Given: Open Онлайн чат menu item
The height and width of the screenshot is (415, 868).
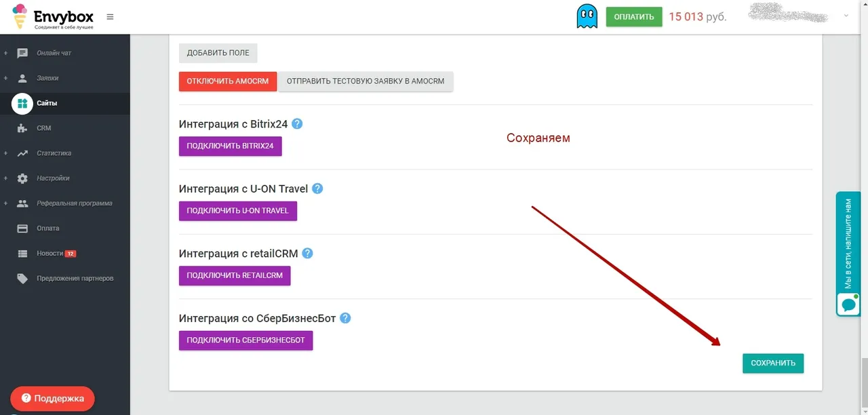Looking at the screenshot, I should tap(54, 53).
